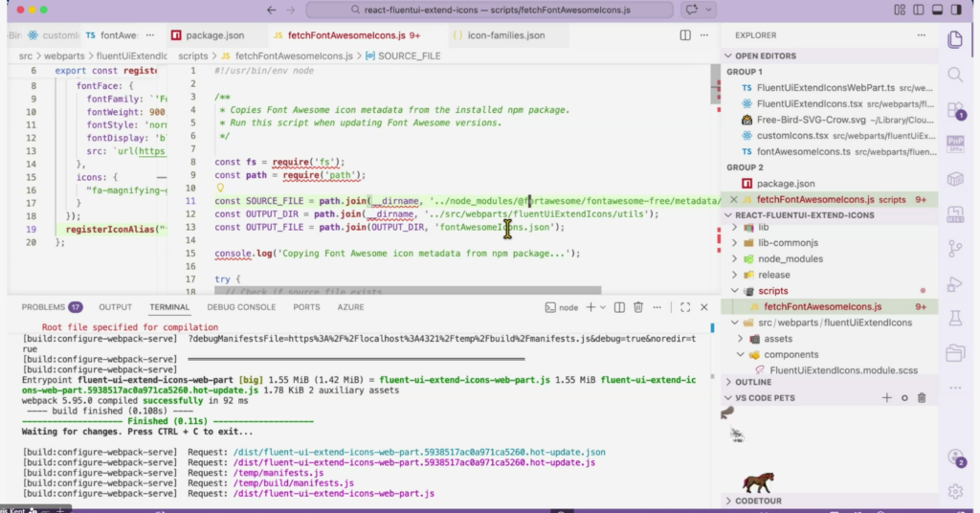Open new terminal launch profile dropdown
The width and height of the screenshot is (980, 513).
tap(602, 307)
